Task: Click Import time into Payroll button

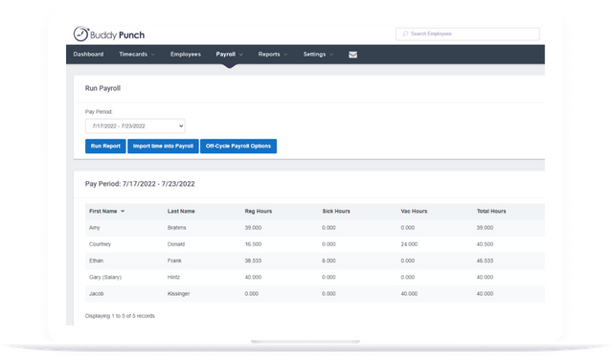Action: point(163,147)
